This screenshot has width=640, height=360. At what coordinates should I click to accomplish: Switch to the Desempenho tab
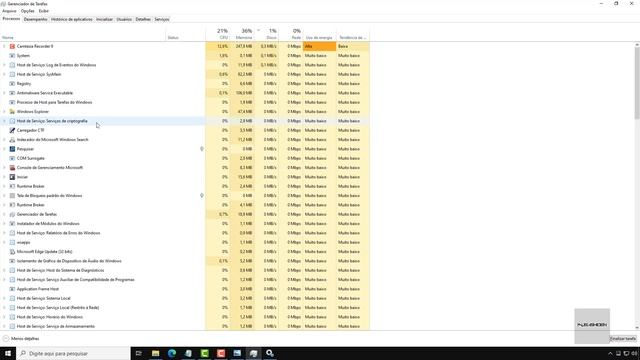tap(36, 19)
